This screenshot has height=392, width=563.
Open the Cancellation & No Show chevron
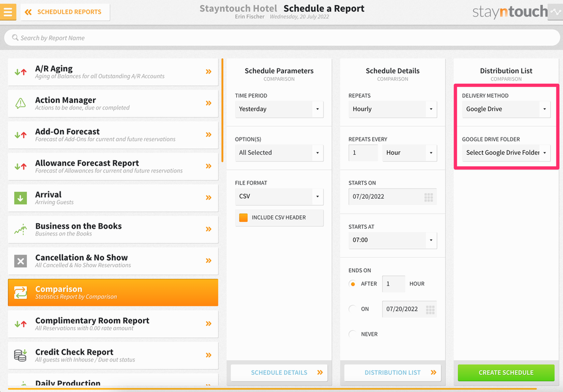click(x=209, y=261)
